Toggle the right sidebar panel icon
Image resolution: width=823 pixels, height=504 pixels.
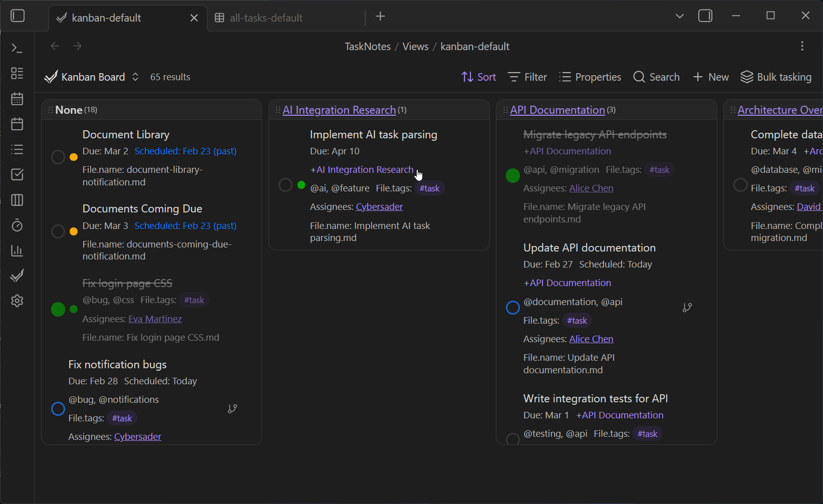click(705, 16)
